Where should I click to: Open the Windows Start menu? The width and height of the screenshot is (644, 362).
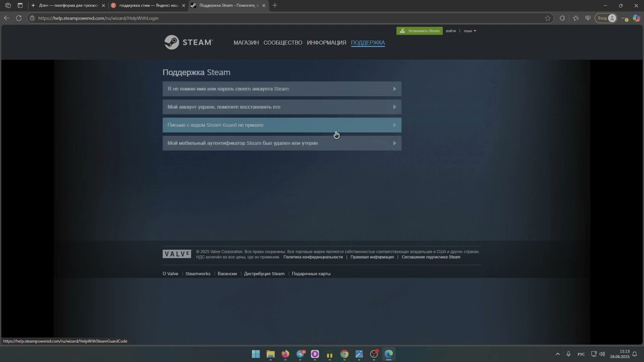click(x=256, y=354)
